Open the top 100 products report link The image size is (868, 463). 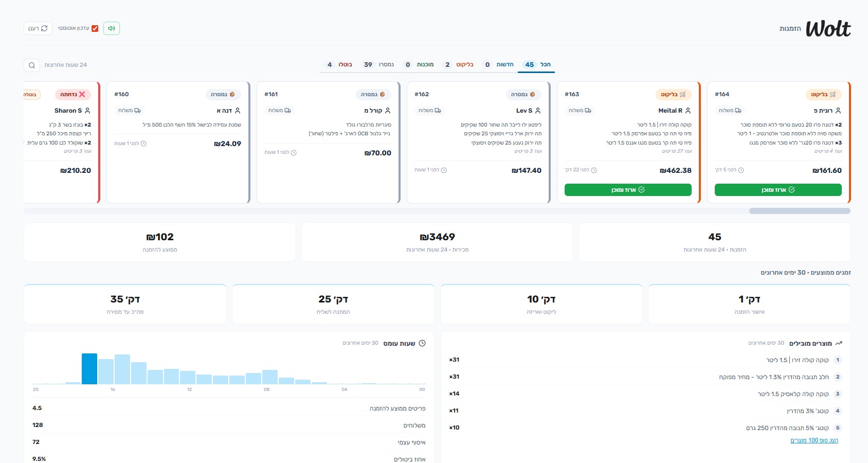(x=814, y=440)
